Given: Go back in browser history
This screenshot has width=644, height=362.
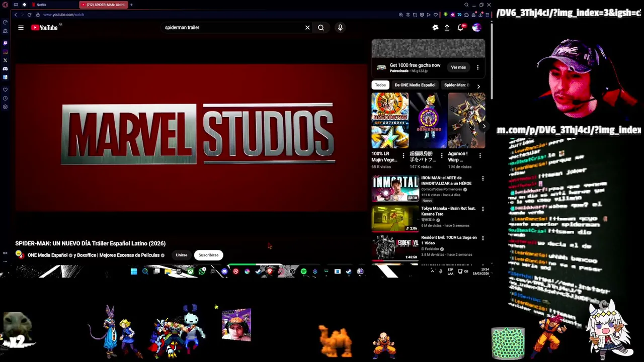Looking at the screenshot, I should pyautogui.click(x=16, y=15).
